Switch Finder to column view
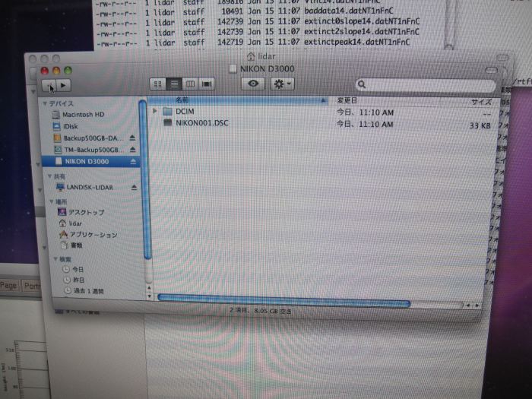 (x=190, y=84)
